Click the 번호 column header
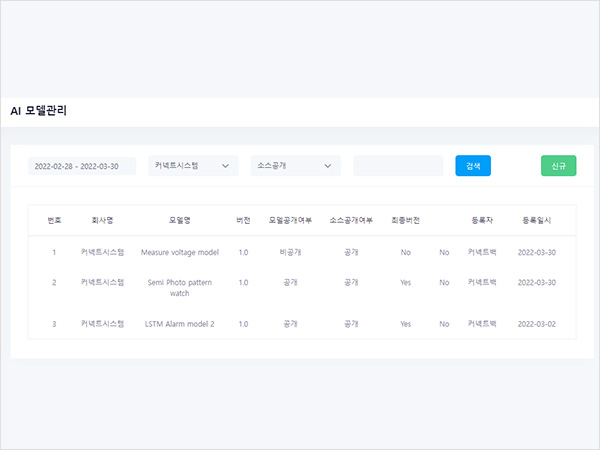The image size is (600, 450). 54,220
